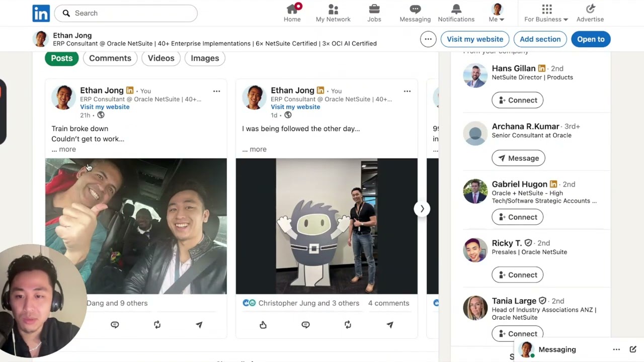Open the three-dot profile options menu
The height and width of the screenshot is (362, 644).
point(428,39)
